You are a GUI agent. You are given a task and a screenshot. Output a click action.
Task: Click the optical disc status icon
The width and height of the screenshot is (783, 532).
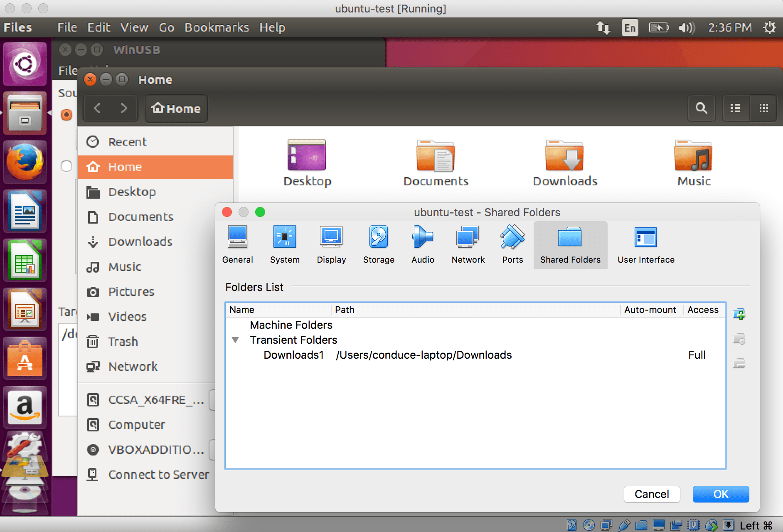tap(589, 525)
